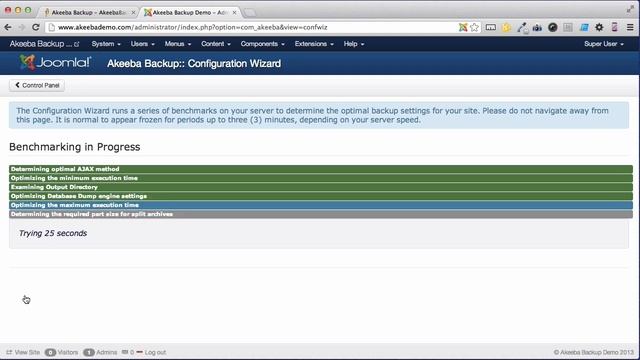Click the Akeeba Backup site name link
Image resolution: width=640 pixels, height=360 pixels.
40,44
